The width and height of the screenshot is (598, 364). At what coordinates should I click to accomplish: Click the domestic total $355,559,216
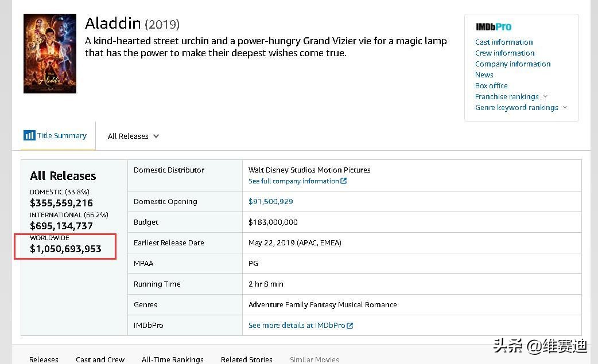point(61,203)
